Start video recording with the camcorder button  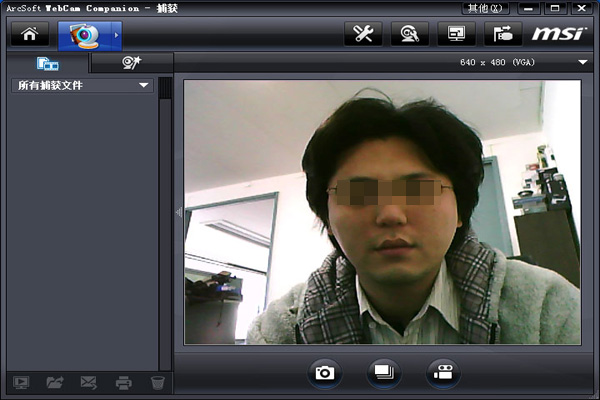coord(443,372)
